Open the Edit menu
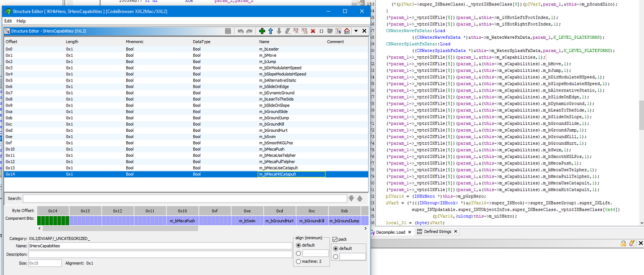This screenshot has height=275, width=644. pos(8,21)
